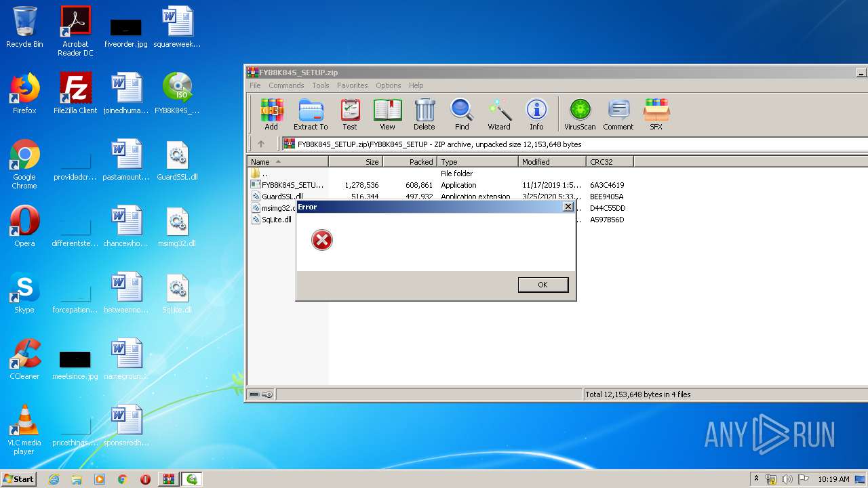Select sponsoredh Word document on desktop

point(126,426)
